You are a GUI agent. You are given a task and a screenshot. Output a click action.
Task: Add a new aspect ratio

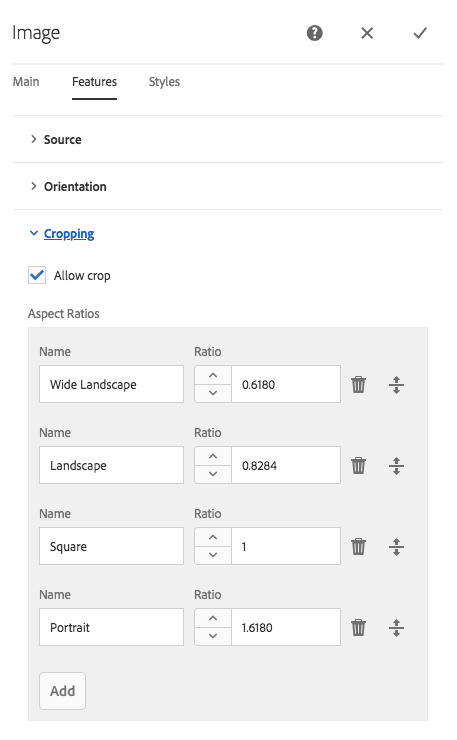click(62, 691)
